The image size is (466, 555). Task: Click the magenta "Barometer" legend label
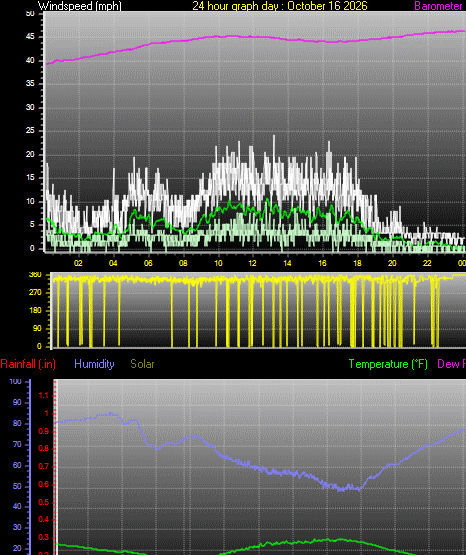(x=438, y=6)
